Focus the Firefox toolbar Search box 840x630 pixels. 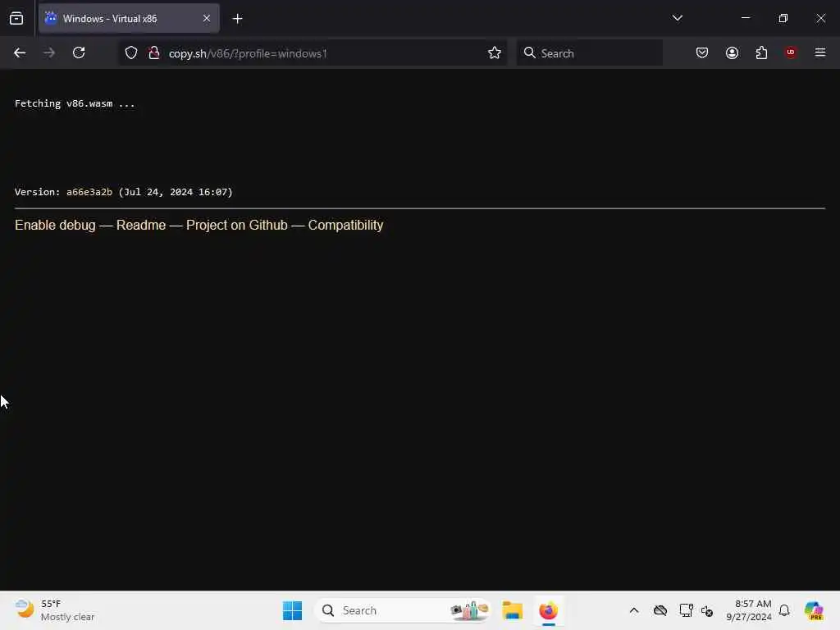coord(589,53)
